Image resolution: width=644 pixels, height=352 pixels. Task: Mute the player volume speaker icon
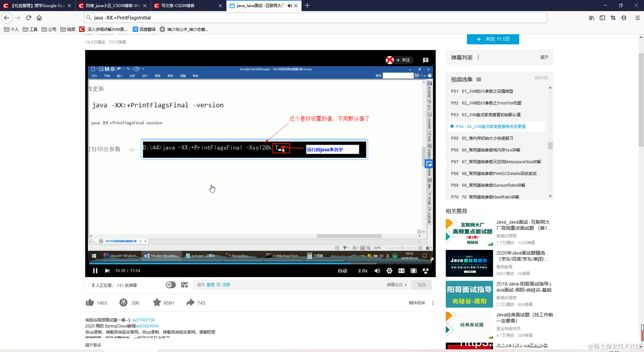coord(377,271)
